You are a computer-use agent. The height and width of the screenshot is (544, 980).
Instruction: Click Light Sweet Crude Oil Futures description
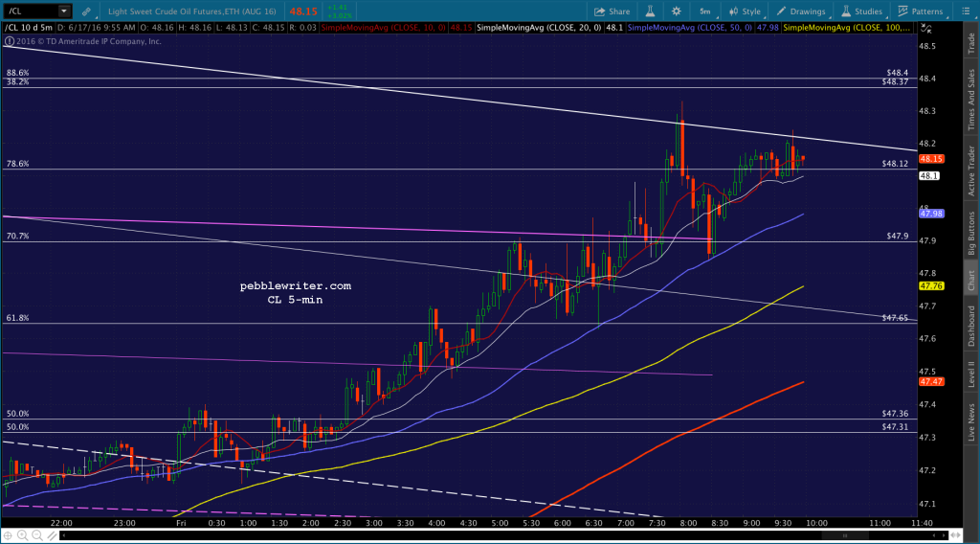[x=191, y=11]
